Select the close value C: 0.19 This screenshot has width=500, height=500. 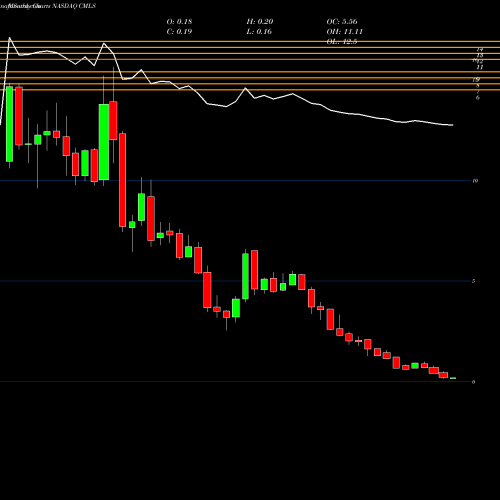pyautogui.click(x=179, y=31)
